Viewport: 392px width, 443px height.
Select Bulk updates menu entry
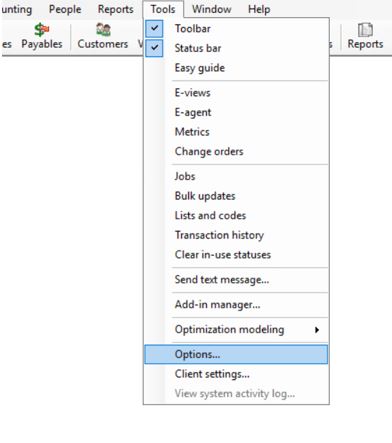click(x=236, y=196)
